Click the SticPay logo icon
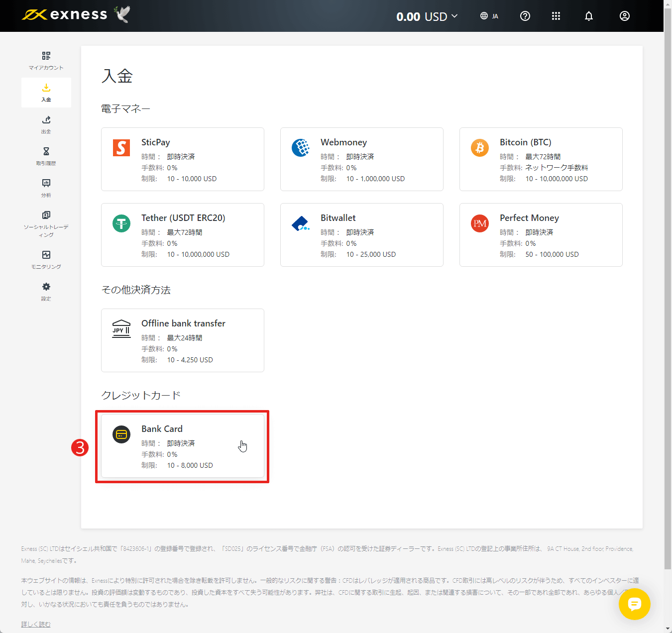 pos(121,148)
